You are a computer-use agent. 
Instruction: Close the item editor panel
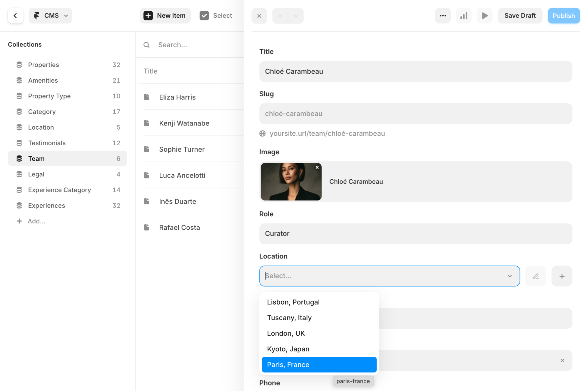(259, 16)
